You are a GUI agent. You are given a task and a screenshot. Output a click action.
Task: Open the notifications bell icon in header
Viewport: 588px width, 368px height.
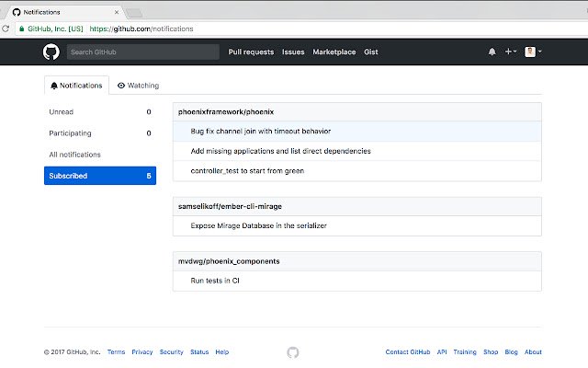[492, 52]
